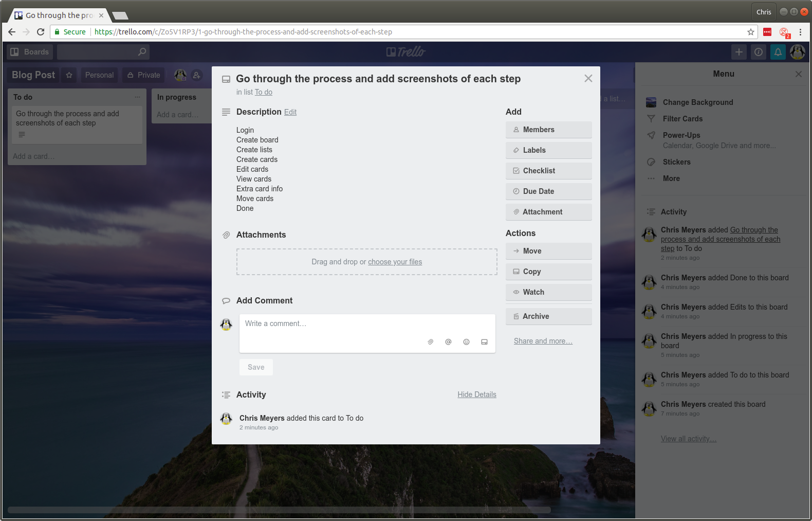Click the search magnifier icon in Trello header
This screenshot has height=521, width=812.
click(142, 51)
